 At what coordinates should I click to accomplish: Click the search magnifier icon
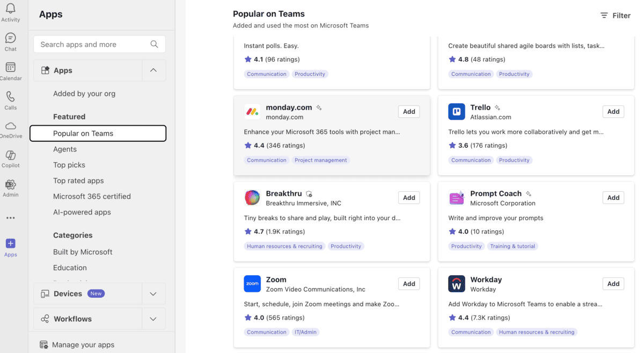point(154,44)
